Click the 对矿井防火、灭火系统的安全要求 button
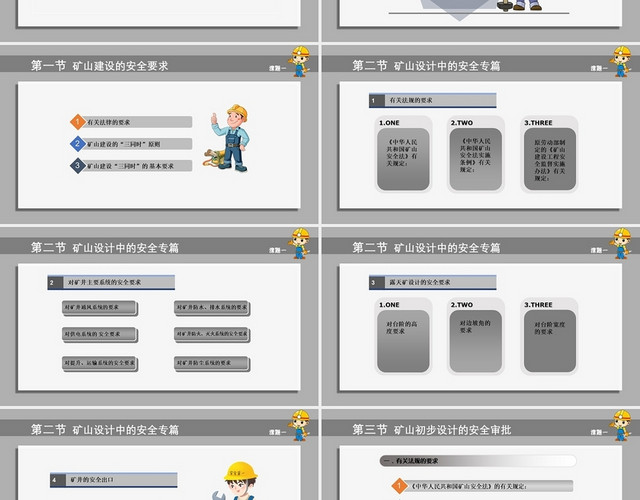Screen dimensions: 640x500 pyautogui.click(x=211, y=334)
